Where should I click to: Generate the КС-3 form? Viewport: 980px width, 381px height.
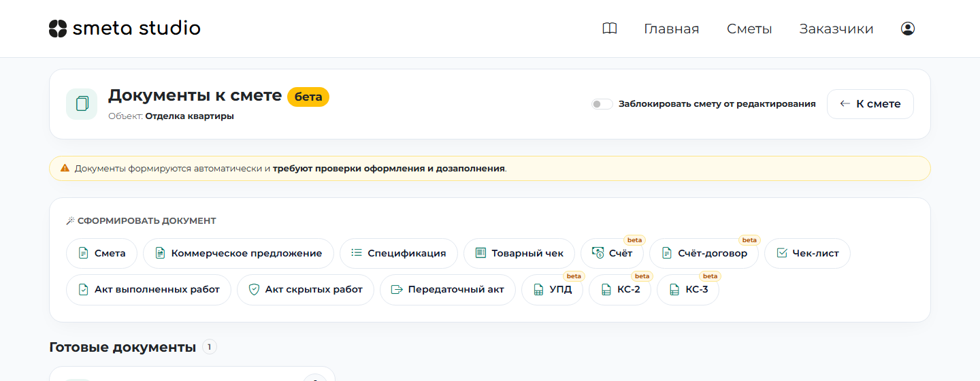(688, 290)
